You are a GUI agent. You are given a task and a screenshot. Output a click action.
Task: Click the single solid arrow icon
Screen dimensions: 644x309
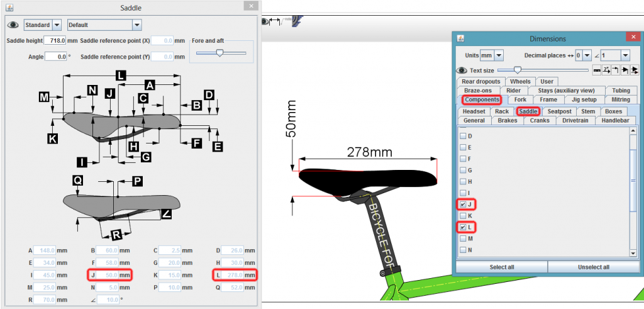[626, 70]
